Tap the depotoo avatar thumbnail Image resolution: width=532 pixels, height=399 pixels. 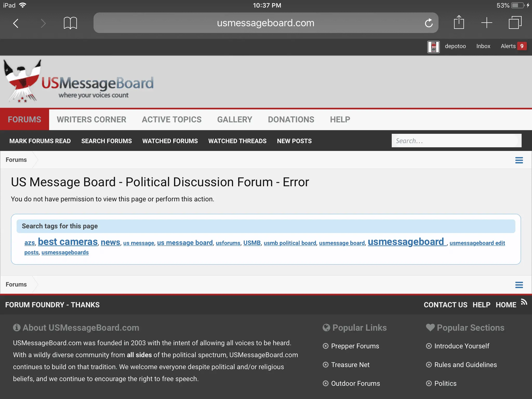434,47
